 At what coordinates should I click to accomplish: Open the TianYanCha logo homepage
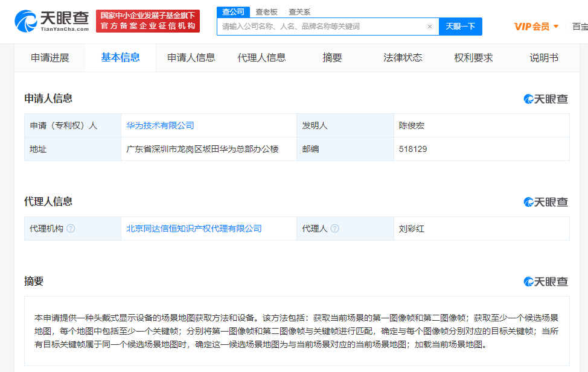[52, 21]
